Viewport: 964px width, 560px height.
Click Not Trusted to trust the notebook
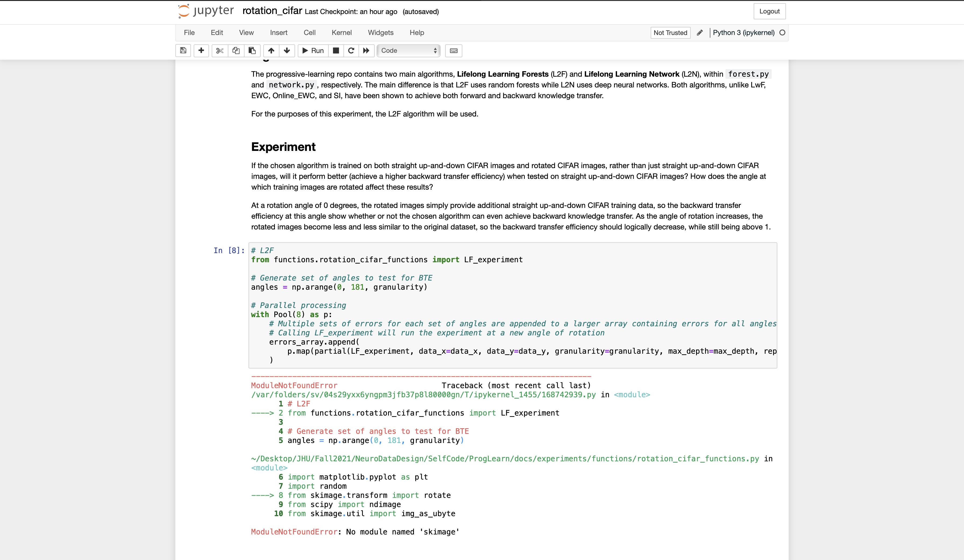pos(670,33)
